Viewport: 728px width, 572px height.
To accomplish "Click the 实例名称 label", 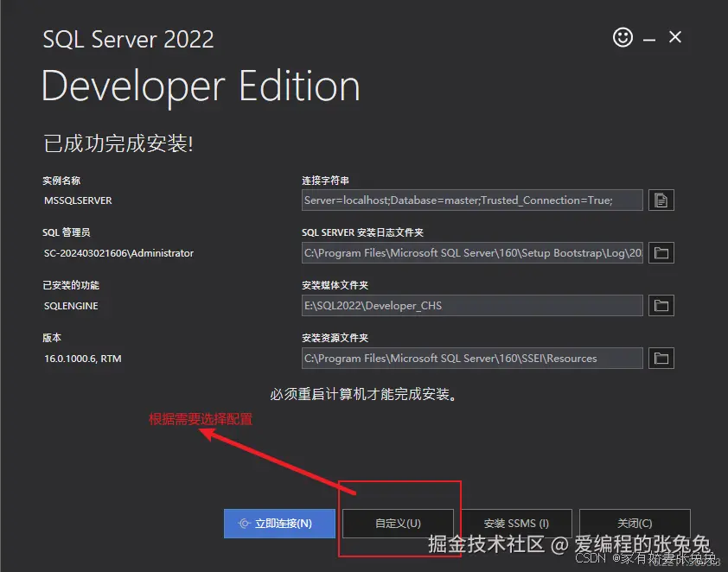I will [61, 181].
